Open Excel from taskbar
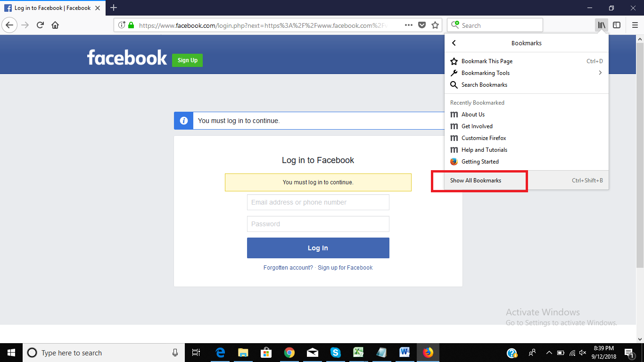The image size is (644, 362). 359,353
